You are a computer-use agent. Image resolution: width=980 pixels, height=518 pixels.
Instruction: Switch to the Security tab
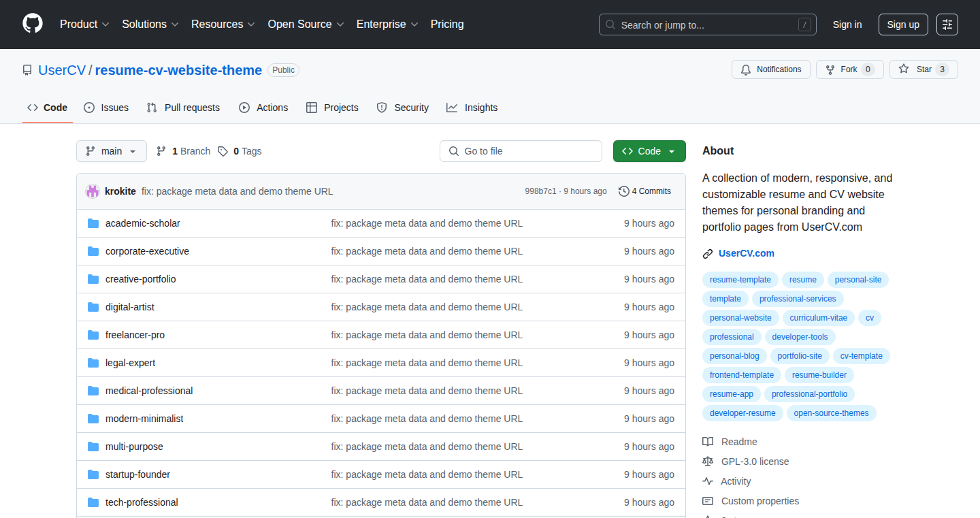pos(403,108)
